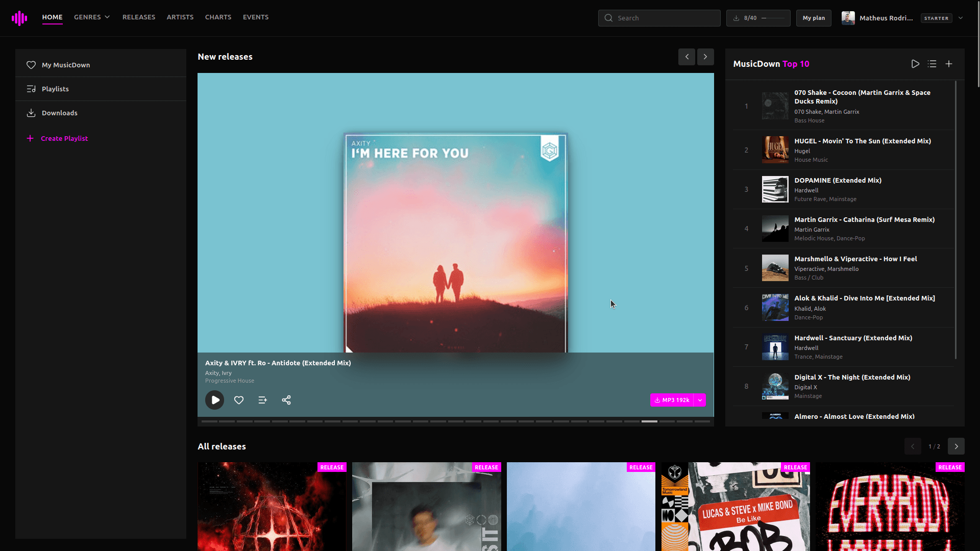Viewport: 980px width, 551px height.
Task: Open the Everybody release thumbnail
Action: coord(890,507)
